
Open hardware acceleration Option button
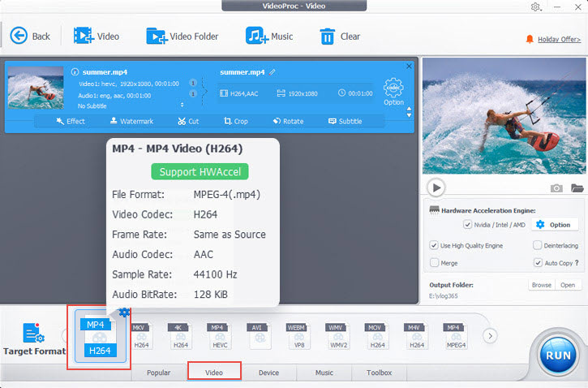pyautogui.click(x=553, y=225)
